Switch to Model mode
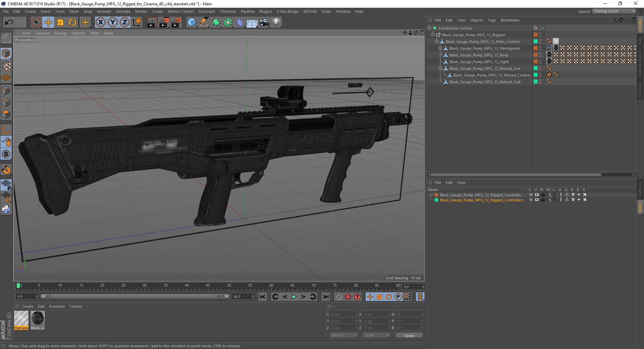 [6, 54]
